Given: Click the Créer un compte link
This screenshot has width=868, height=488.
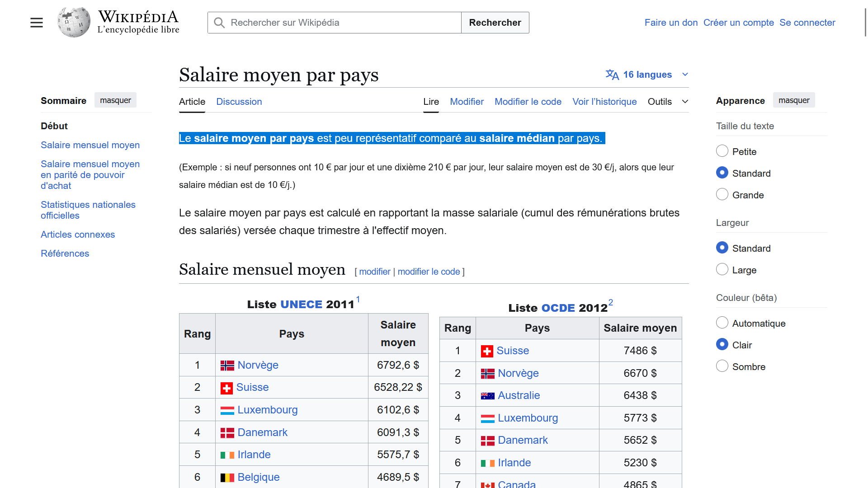Looking at the screenshot, I should [x=738, y=23].
